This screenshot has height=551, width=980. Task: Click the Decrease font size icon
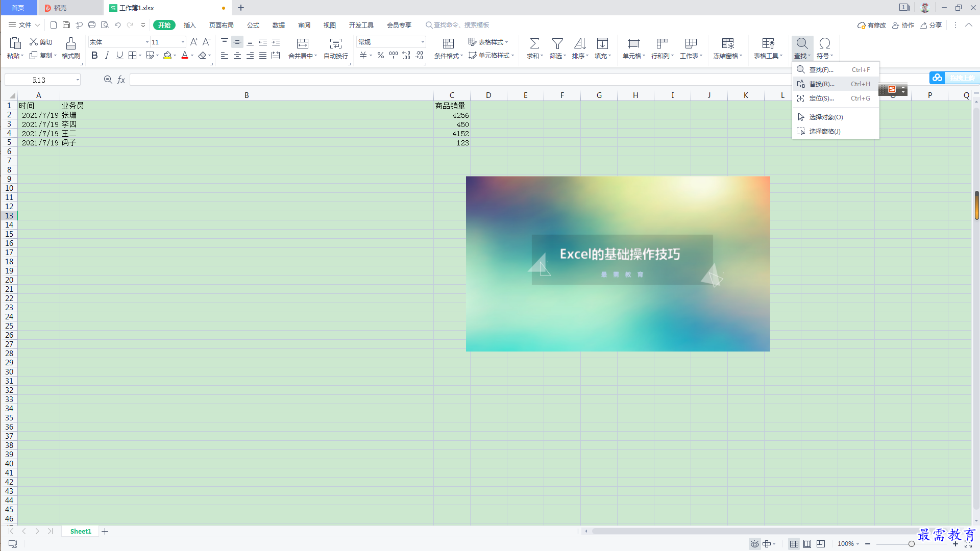207,42
